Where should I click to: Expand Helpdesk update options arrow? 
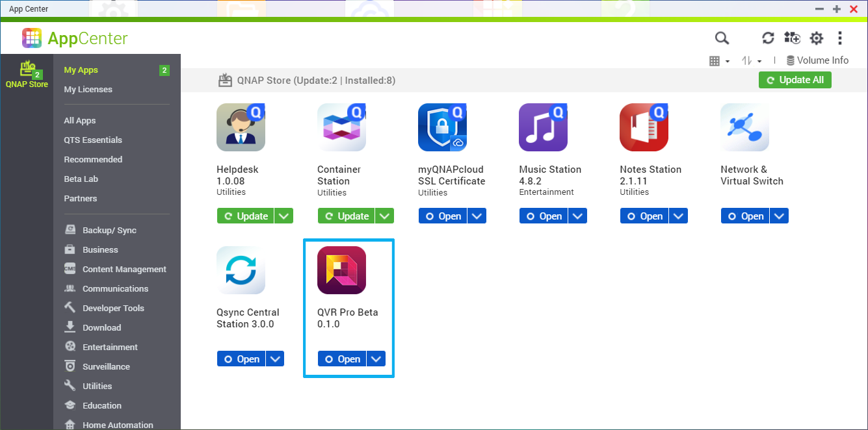click(x=284, y=216)
